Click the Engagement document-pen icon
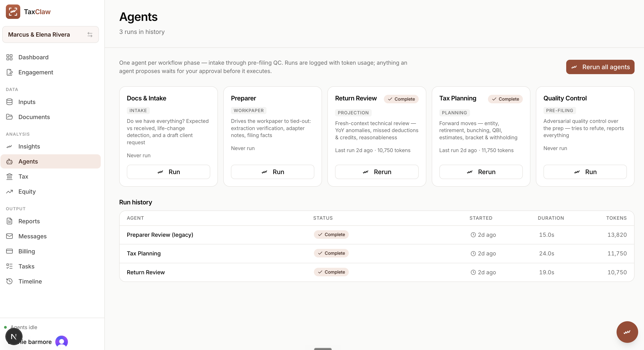The image size is (644, 350). [9, 72]
